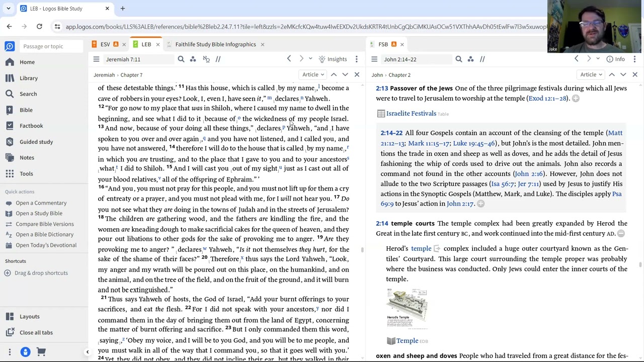Open the LEB history dropdown arrow
The width and height of the screenshot is (644, 362).
pyautogui.click(x=310, y=59)
